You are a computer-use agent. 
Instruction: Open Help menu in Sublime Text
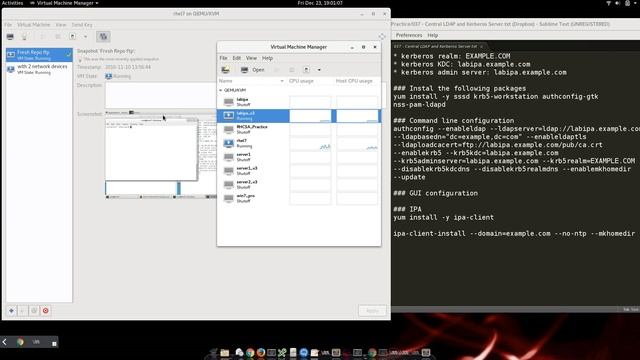[x=433, y=35]
